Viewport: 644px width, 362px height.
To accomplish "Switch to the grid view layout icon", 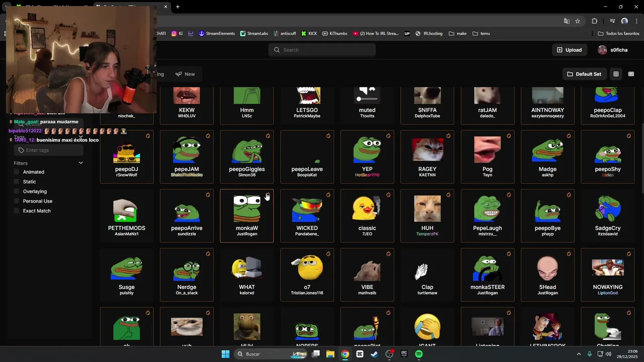I will (616, 74).
